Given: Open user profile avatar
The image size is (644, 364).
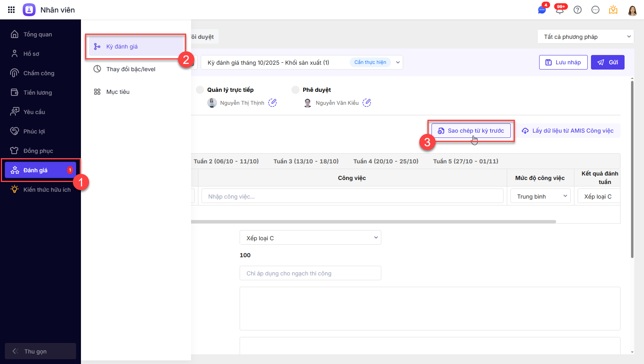Looking at the screenshot, I should pos(632,10).
